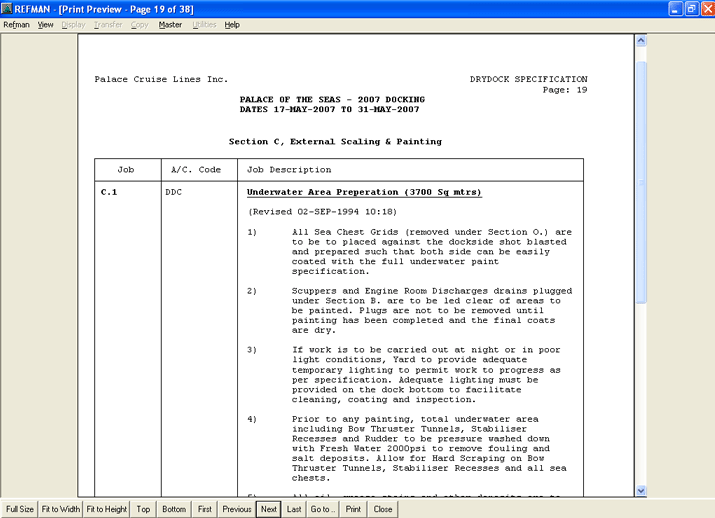Advance to Next page
Image resolution: width=715 pixels, height=518 pixels.
268,509
